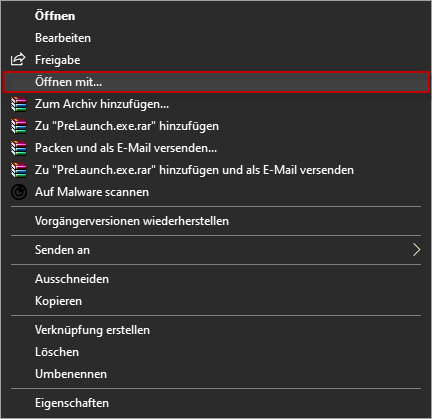The width and height of the screenshot is (432, 419).
Task: Select Öffnen at the top
Action: 216,16
